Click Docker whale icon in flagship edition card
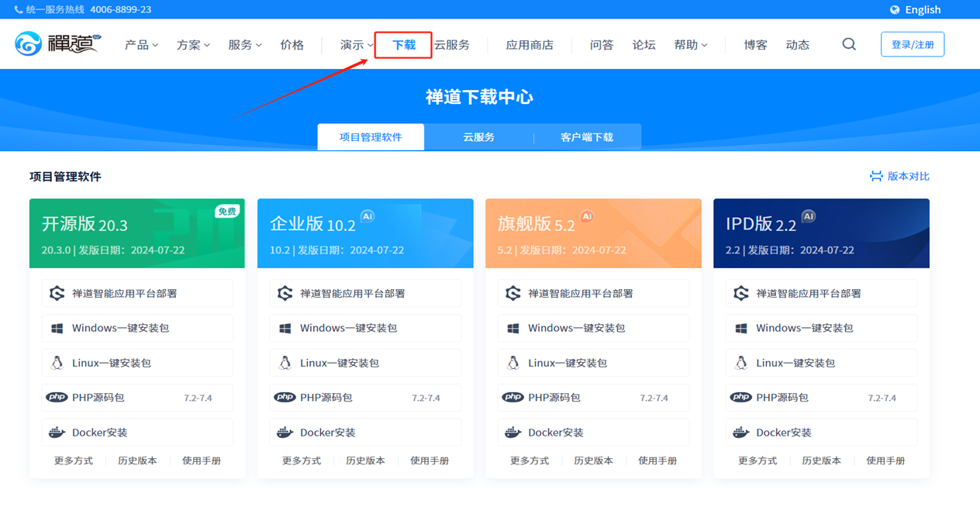The height and width of the screenshot is (514, 980). click(x=512, y=433)
